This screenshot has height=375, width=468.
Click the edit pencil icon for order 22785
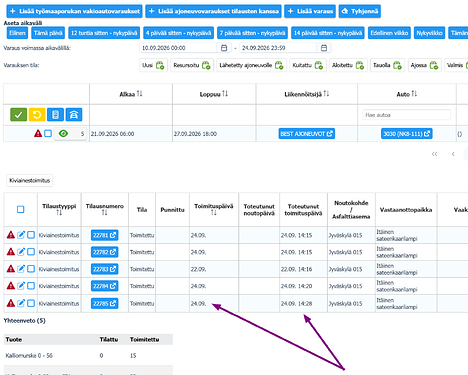[21, 303]
